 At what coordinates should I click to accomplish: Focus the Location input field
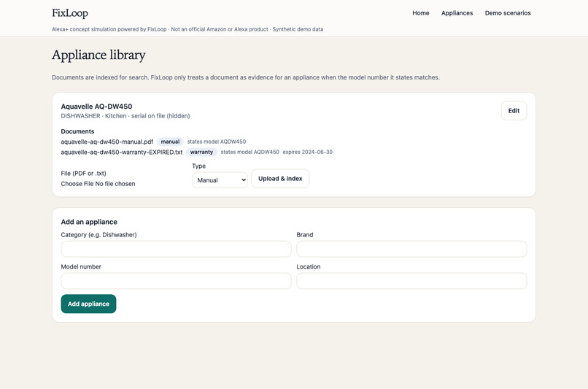[411, 281]
